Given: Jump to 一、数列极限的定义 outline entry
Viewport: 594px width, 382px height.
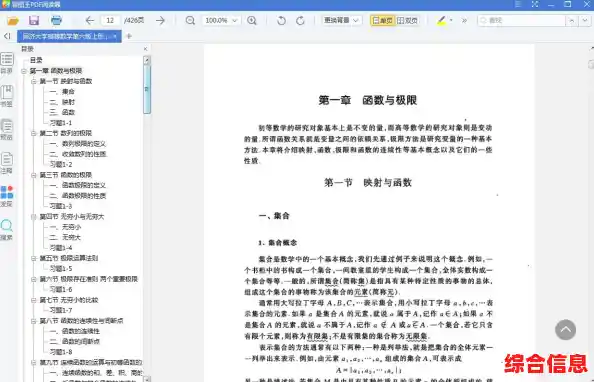Looking at the screenshot, I should [78, 144].
